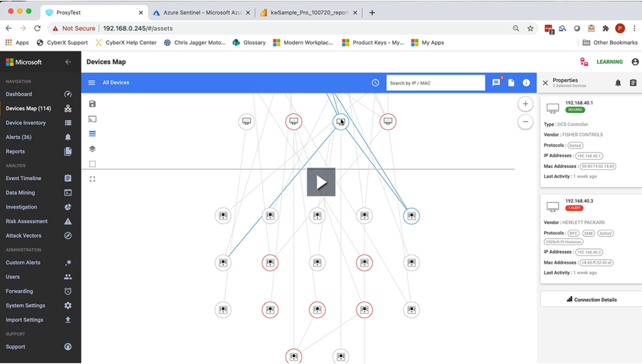Click the Connection Details button

click(x=591, y=299)
